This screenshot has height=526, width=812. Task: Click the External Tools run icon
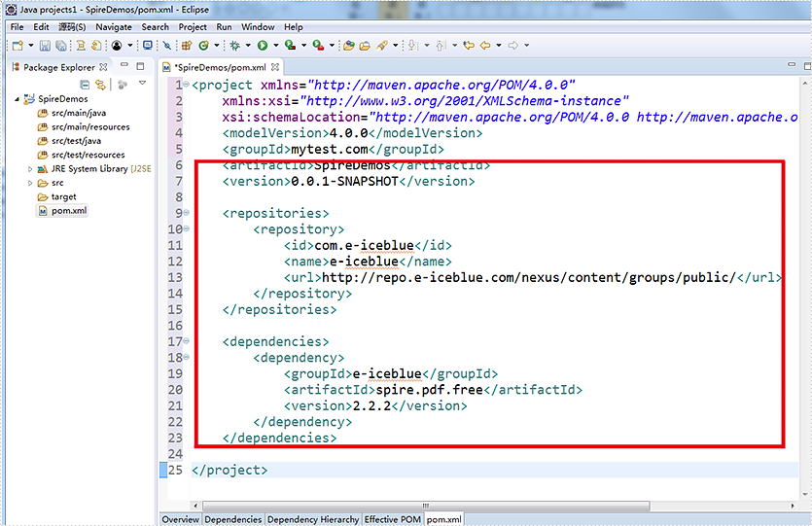pyautogui.click(x=319, y=46)
